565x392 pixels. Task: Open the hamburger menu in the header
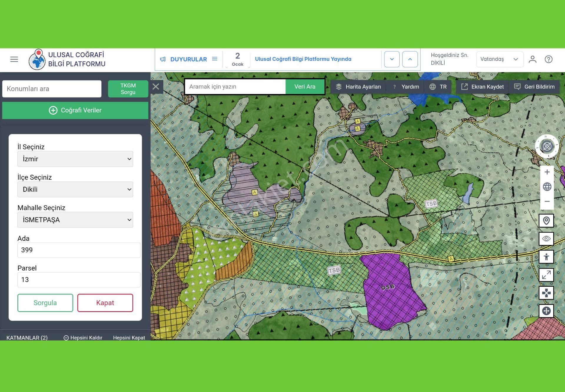[x=14, y=59]
